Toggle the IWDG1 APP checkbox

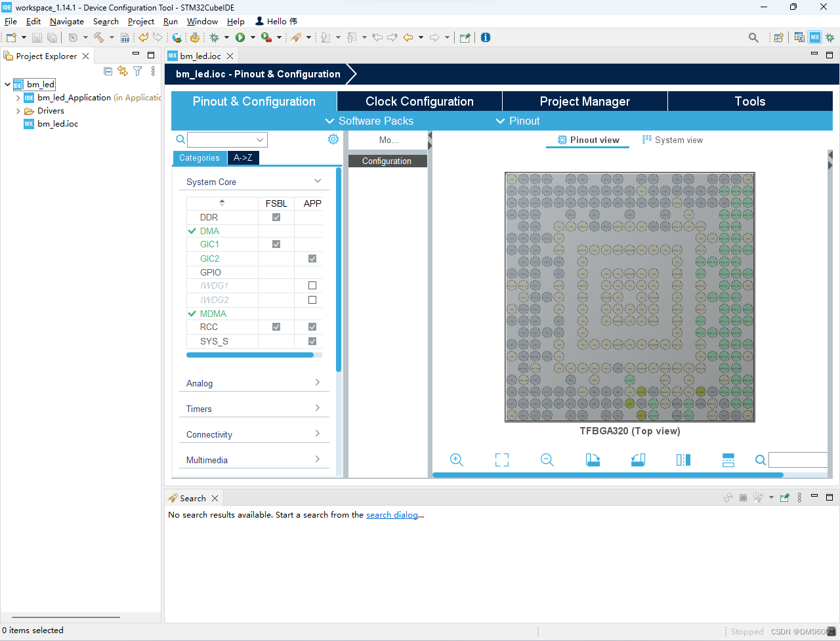[x=312, y=285]
